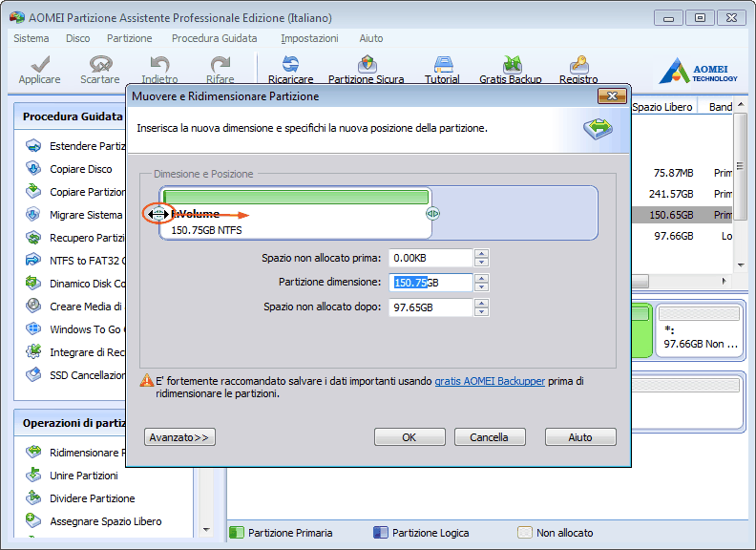Viewport: 756px width, 550px height.
Task: Close the Muovere e Ridimensionare dialog
Action: (612, 96)
